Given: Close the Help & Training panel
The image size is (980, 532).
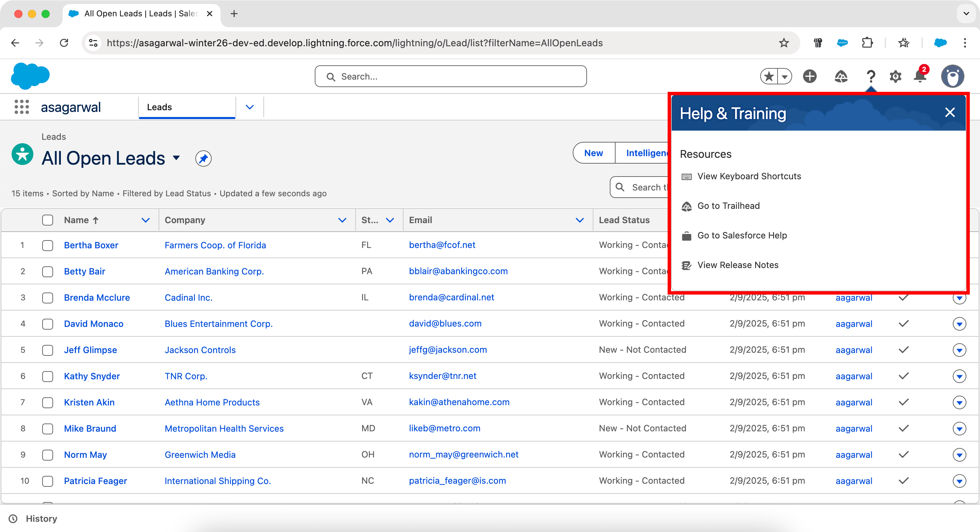Looking at the screenshot, I should [950, 112].
